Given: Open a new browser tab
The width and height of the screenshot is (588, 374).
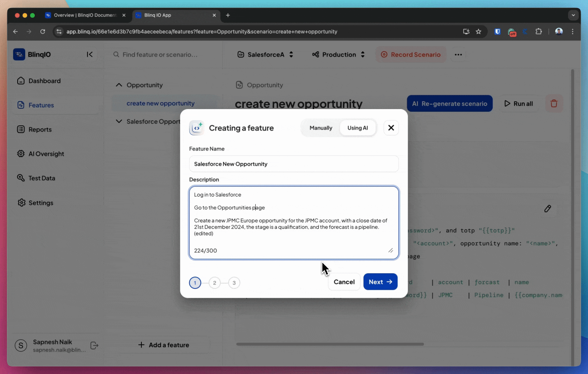Looking at the screenshot, I should click(228, 15).
